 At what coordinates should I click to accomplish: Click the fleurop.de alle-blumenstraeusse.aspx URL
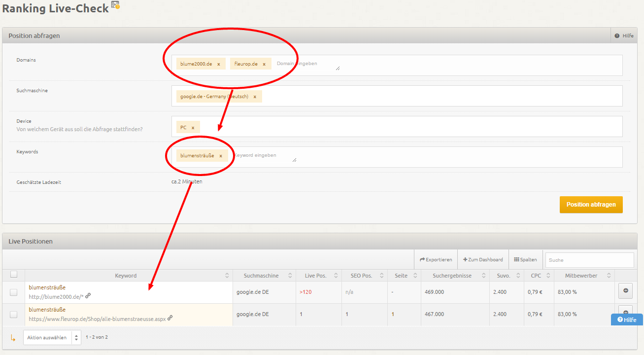tap(97, 319)
